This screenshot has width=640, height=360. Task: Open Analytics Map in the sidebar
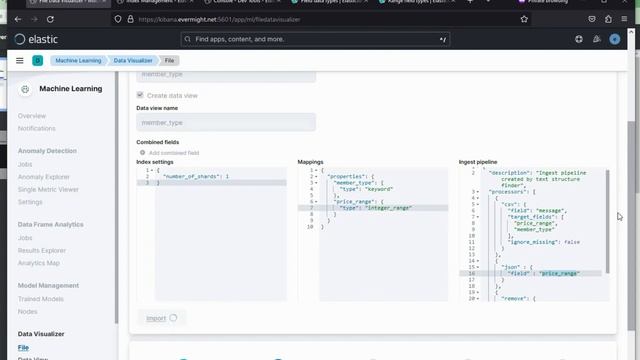39,263
